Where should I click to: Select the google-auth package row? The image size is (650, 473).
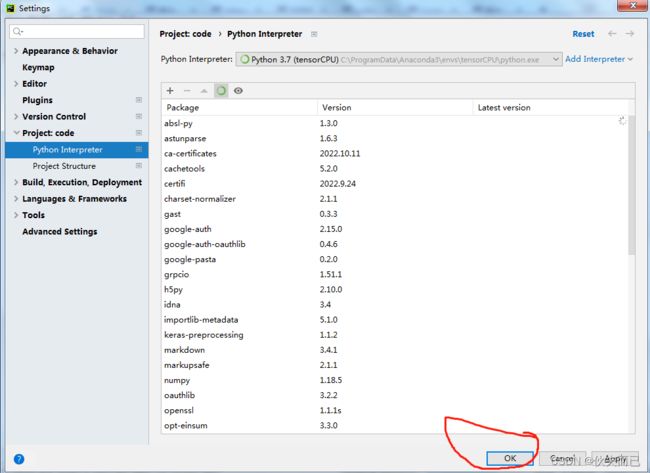point(395,229)
